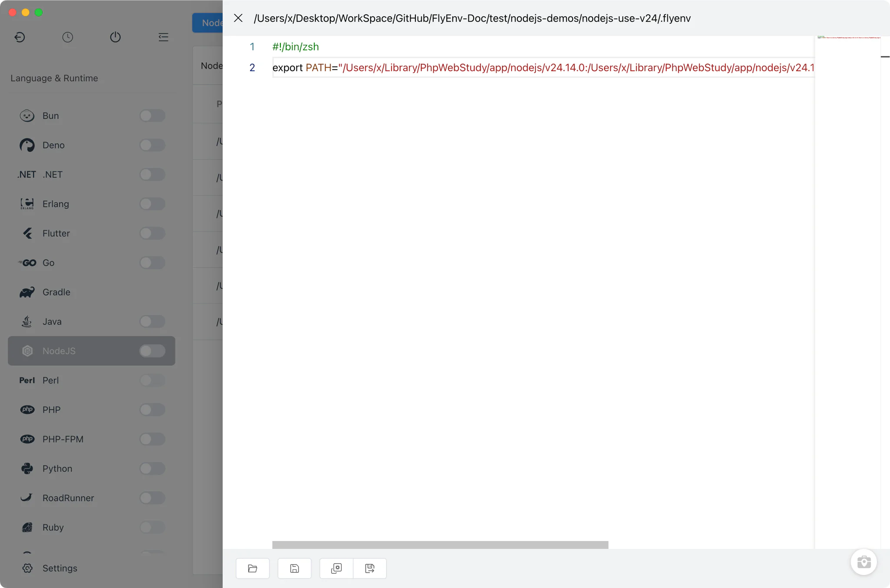The width and height of the screenshot is (890, 588).
Task: Select the Flutter entry in sidebar
Action: (91, 233)
